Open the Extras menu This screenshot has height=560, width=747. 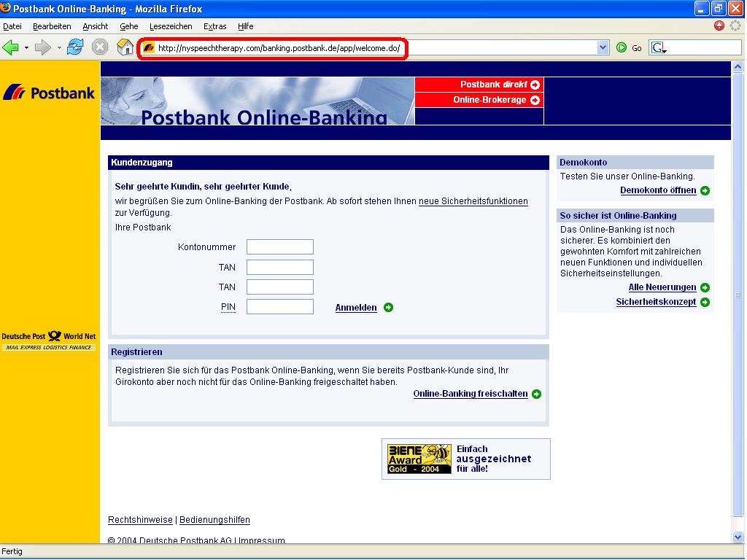[215, 26]
